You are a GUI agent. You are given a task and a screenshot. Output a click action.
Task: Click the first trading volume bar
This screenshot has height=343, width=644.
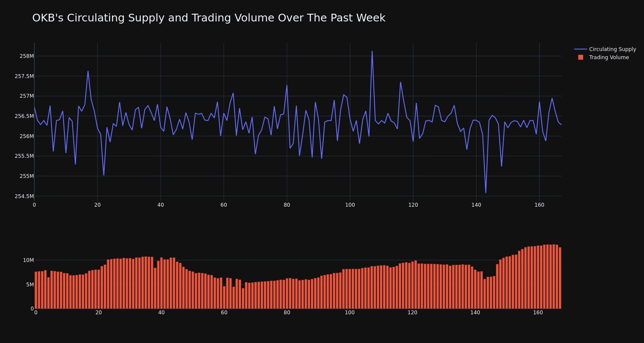[36, 290]
